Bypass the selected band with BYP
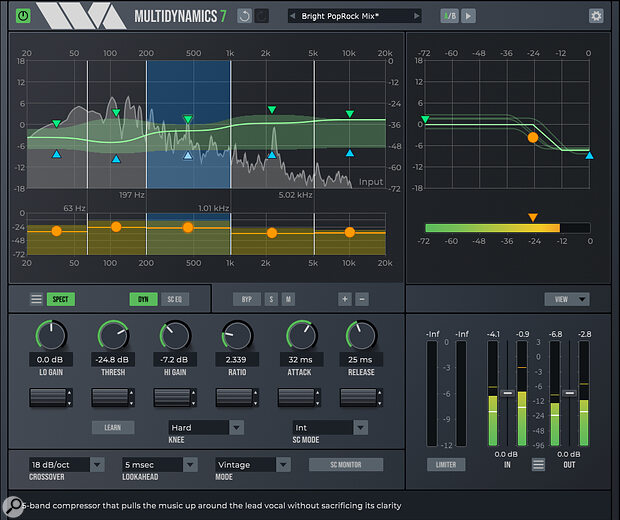Image resolution: width=620 pixels, height=520 pixels. coord(247,299)
